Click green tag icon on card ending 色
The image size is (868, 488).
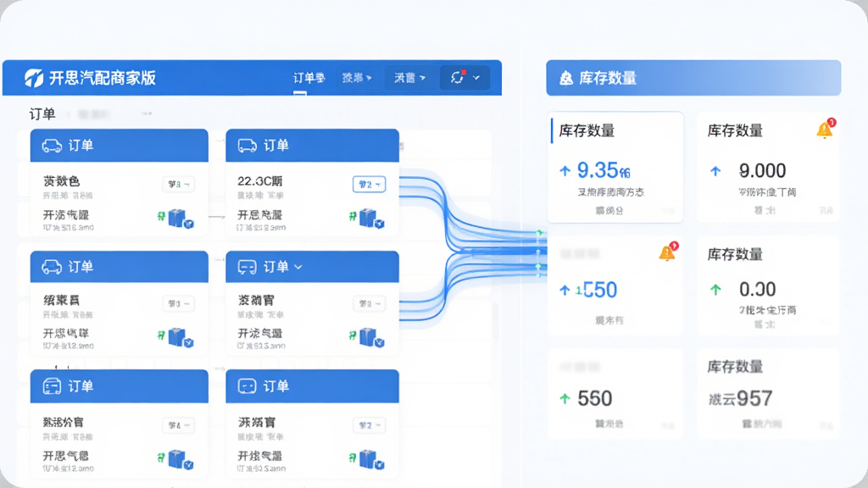coord(161,216)
